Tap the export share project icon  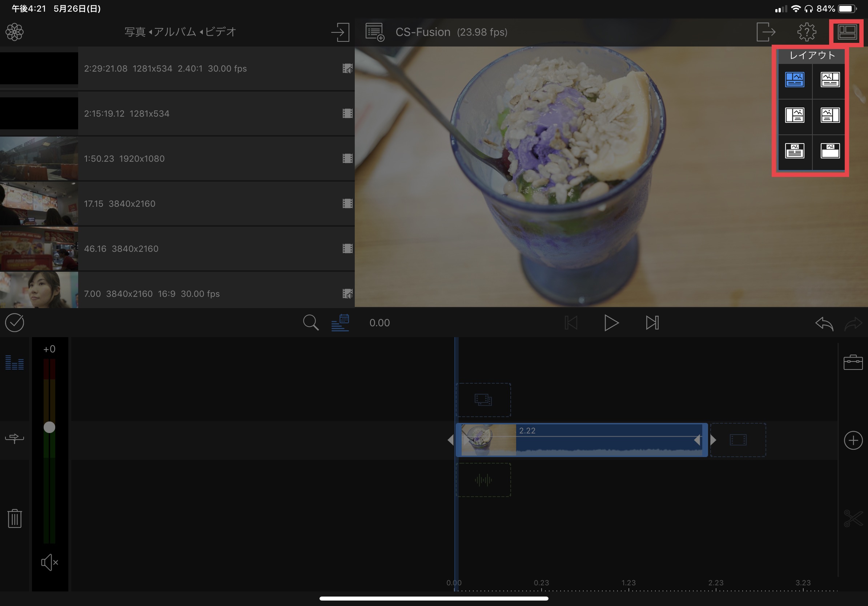coord(765,32)
